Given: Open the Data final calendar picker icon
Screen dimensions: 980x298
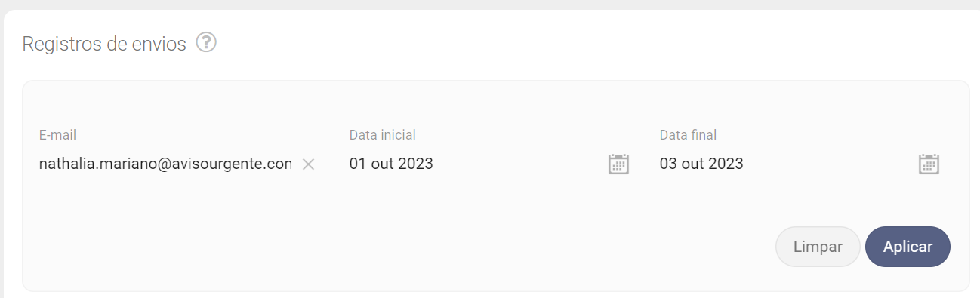Looking at the screenshot, I should tap(929, 164).
